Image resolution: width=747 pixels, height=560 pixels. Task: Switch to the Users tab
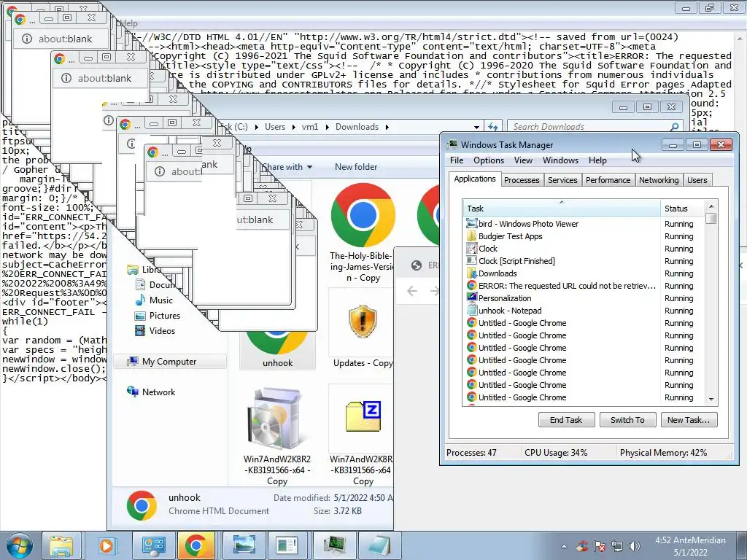697,180
